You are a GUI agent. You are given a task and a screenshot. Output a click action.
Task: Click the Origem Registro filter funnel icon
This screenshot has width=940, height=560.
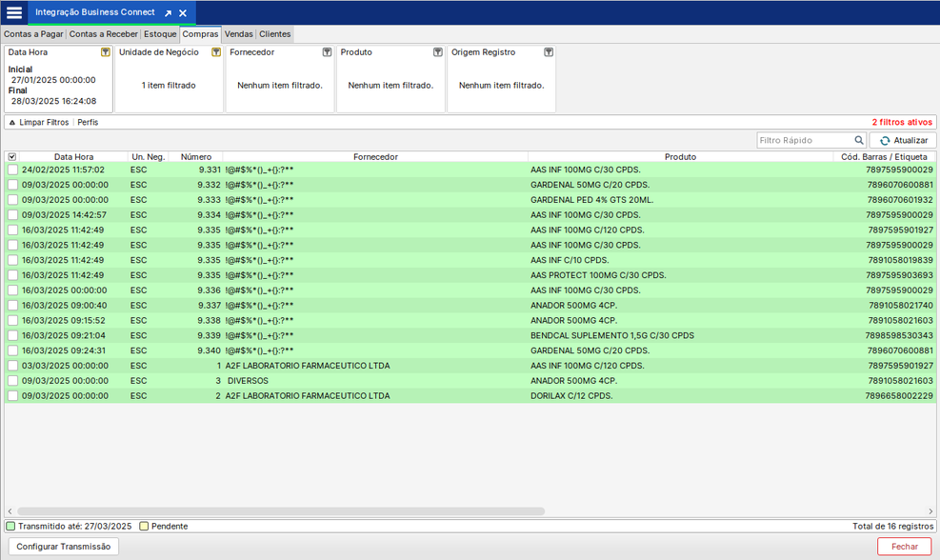549,52
